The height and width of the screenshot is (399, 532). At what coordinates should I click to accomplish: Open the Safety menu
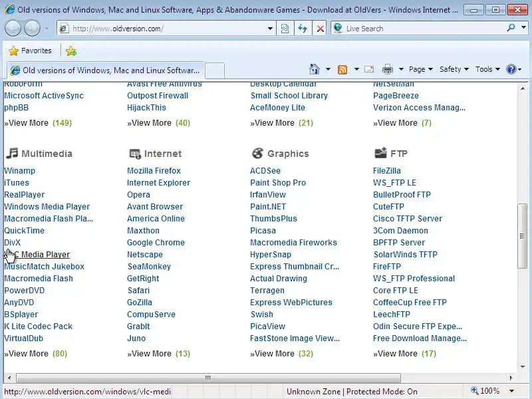pyautogui.click(x=454, y=69)
